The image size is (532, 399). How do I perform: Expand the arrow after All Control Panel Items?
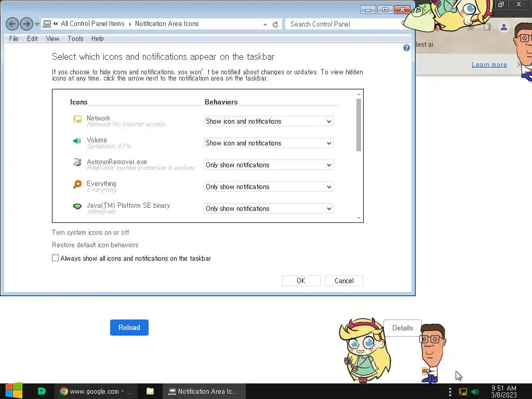[130, 24]
